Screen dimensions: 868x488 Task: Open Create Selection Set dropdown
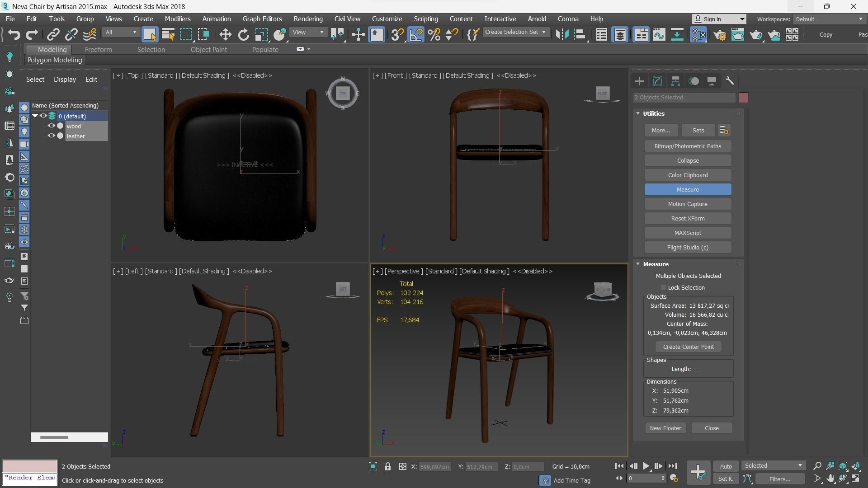pyautogui.click(x=515, y=32)
